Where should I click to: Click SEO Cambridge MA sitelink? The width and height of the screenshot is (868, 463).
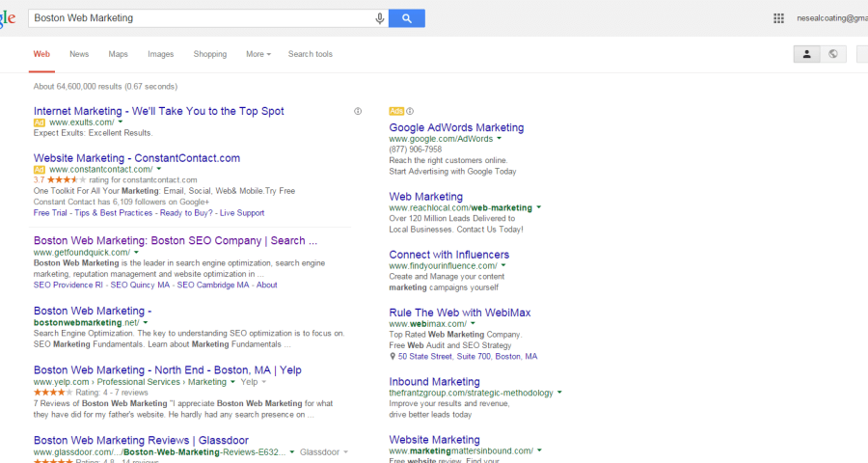pos(213,286)
